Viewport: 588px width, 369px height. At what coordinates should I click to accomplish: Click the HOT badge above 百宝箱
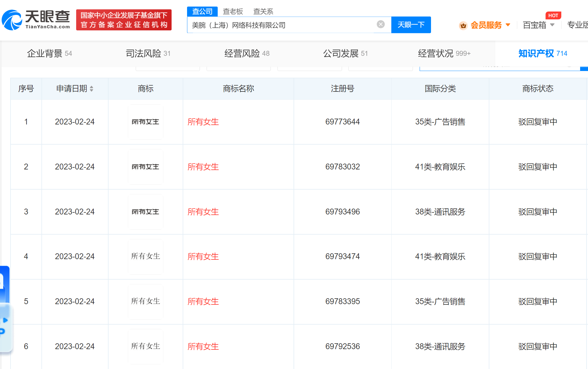tap(553, 15)
